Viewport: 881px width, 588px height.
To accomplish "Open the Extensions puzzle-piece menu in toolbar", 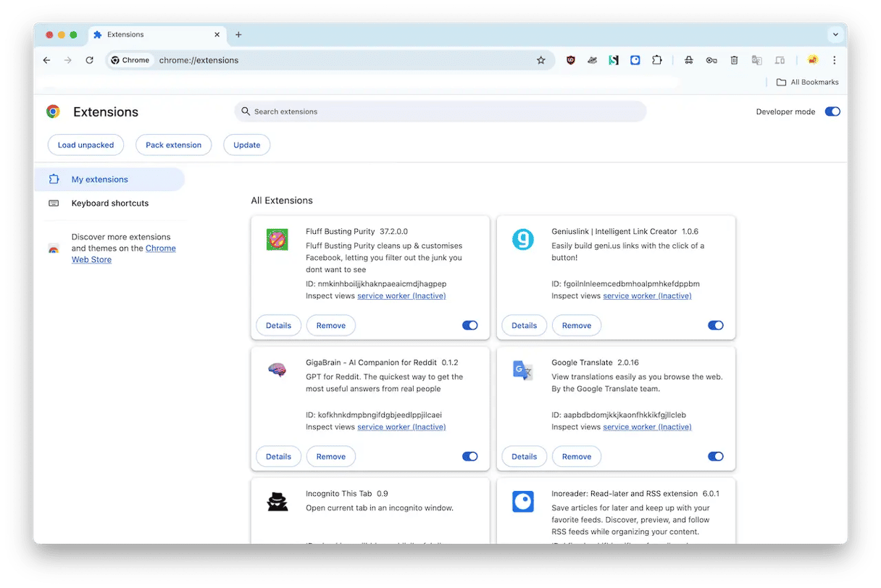I will 656,60.
